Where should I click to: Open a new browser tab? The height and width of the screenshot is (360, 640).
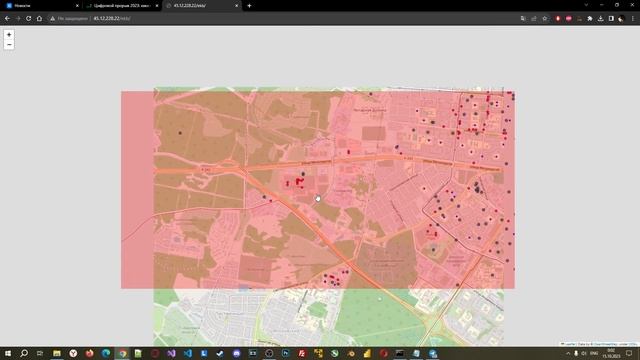coord(249,6)
